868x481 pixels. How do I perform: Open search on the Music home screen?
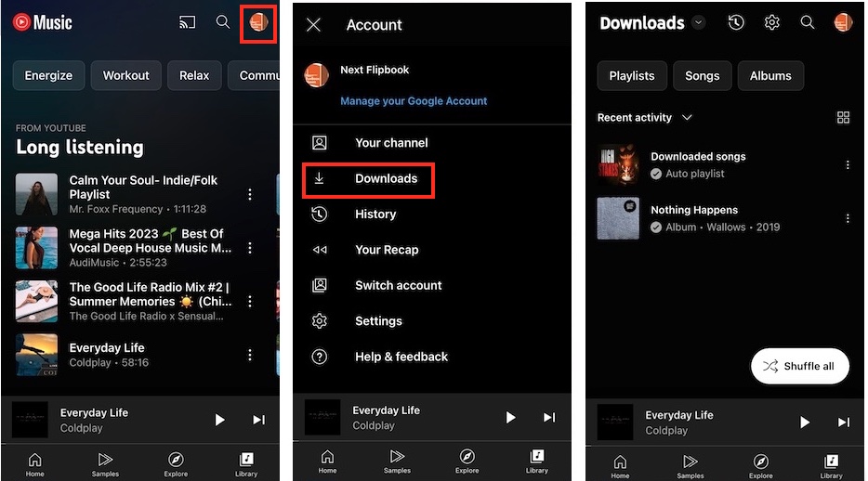(222, 22)
